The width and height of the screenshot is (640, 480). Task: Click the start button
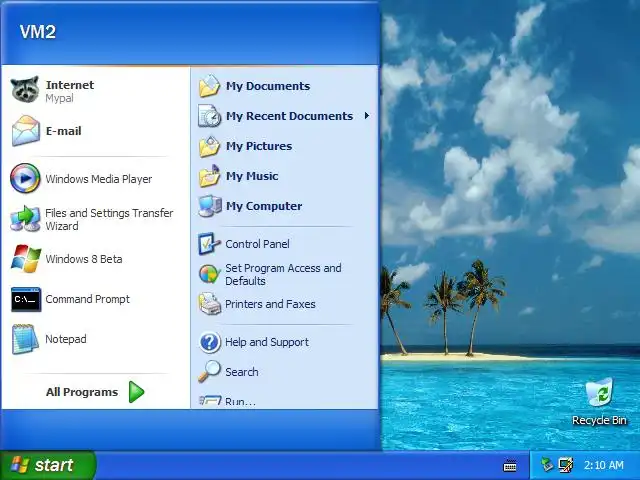click(47, 465)
